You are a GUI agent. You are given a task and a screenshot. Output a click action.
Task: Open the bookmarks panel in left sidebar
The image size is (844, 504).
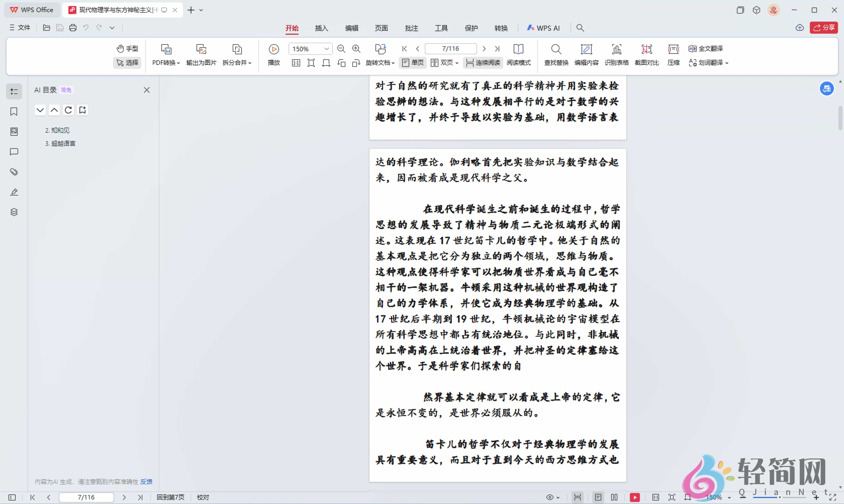(14, 111)
